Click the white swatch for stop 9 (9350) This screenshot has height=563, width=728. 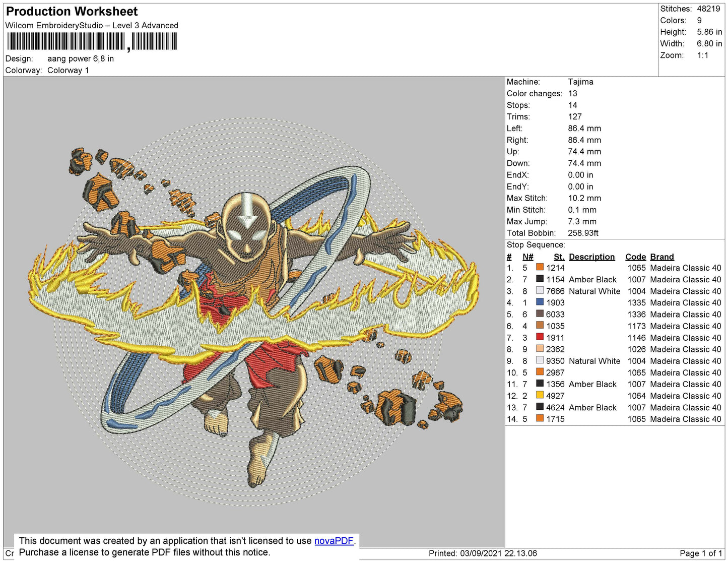click(x=540, y=360)
